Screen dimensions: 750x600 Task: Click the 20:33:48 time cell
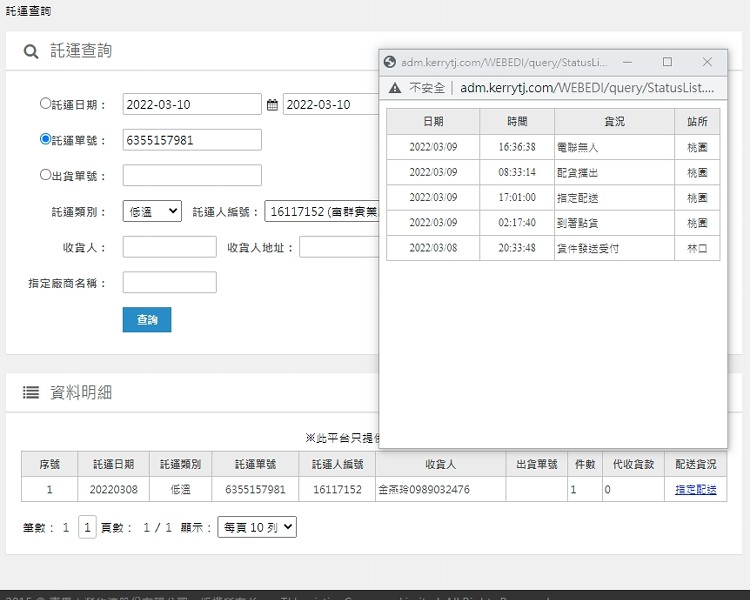517,248
